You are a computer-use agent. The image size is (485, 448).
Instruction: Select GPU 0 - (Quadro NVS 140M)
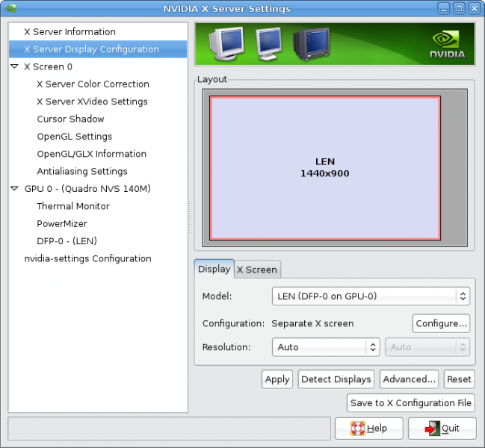(x=87, y=188)
